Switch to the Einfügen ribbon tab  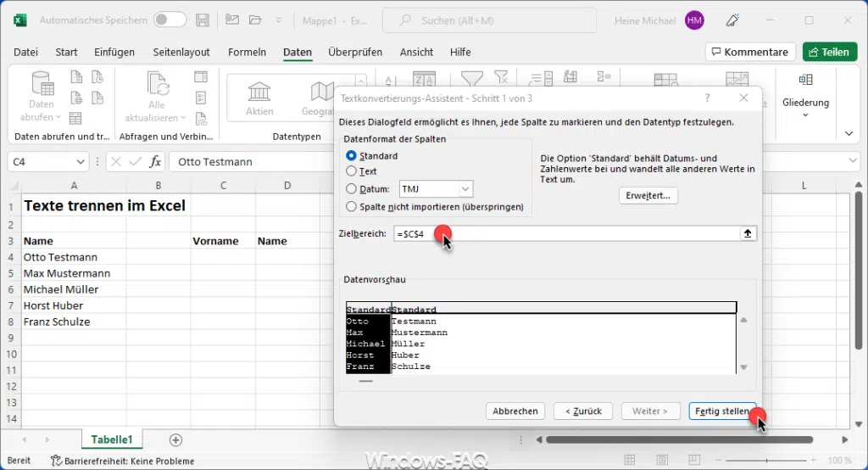coord(114,52)
